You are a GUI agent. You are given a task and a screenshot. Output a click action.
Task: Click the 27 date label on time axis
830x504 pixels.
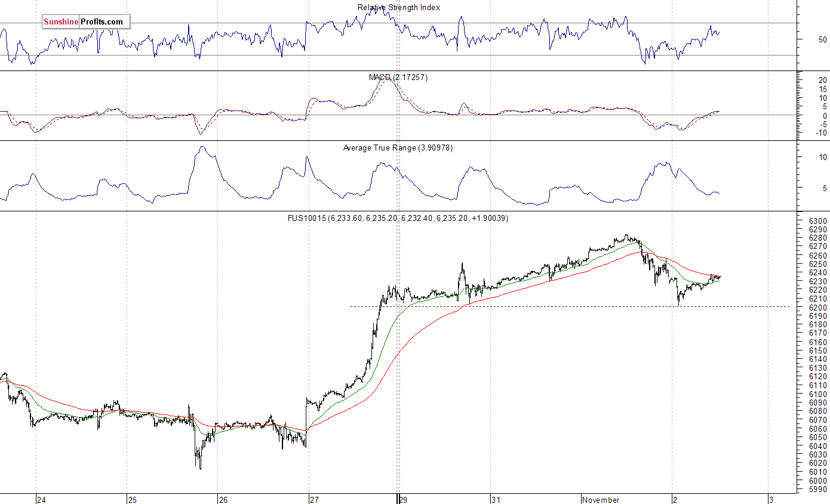[314, 499]
